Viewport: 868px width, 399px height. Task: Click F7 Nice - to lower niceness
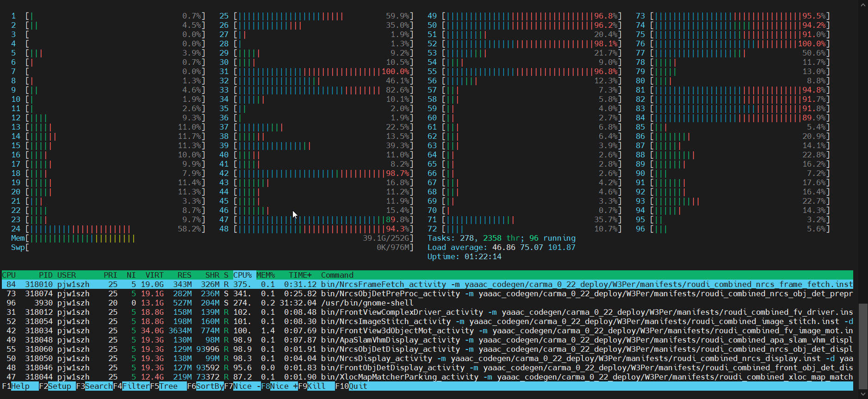tap(242, 386)
